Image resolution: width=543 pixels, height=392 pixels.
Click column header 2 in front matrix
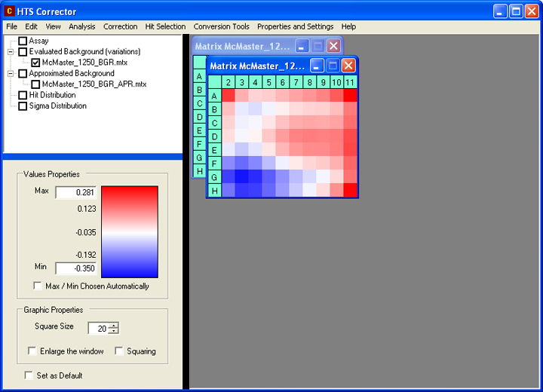pos(229,82)
